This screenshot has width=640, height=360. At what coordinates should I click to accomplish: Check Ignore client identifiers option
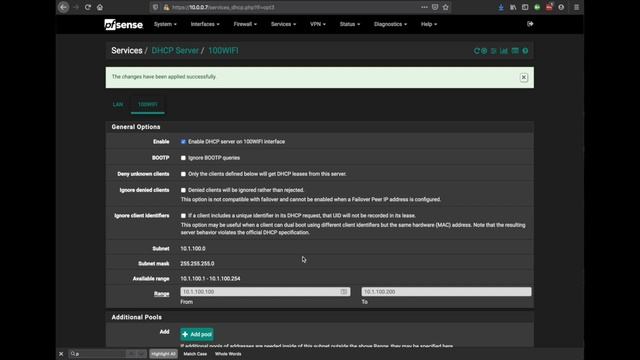tap(183, 216)
